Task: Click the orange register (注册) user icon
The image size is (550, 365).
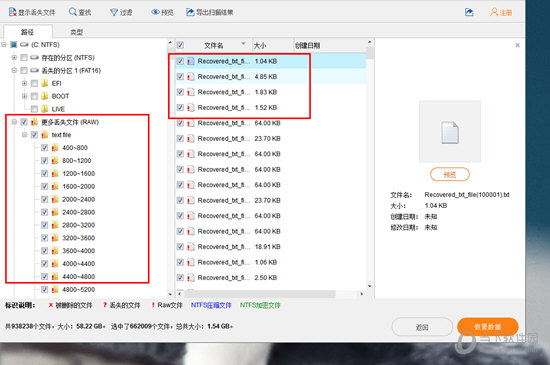Action: pos(494,12)
